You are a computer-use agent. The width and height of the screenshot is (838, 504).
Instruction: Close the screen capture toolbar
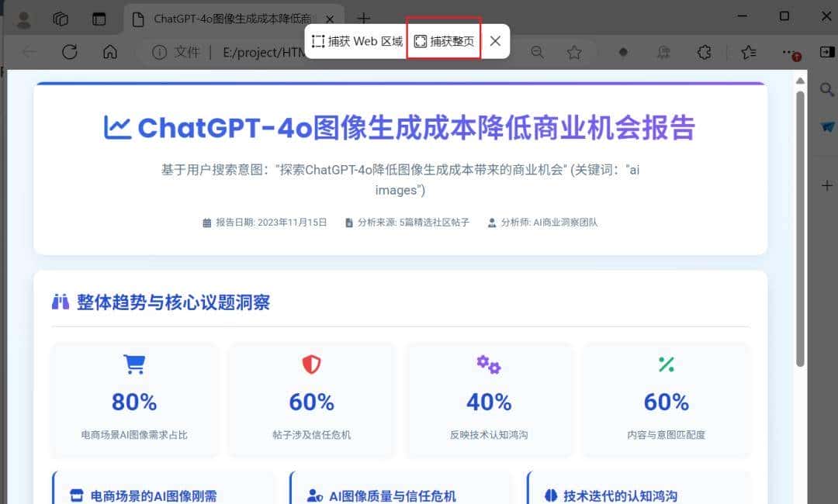point(494,40)
